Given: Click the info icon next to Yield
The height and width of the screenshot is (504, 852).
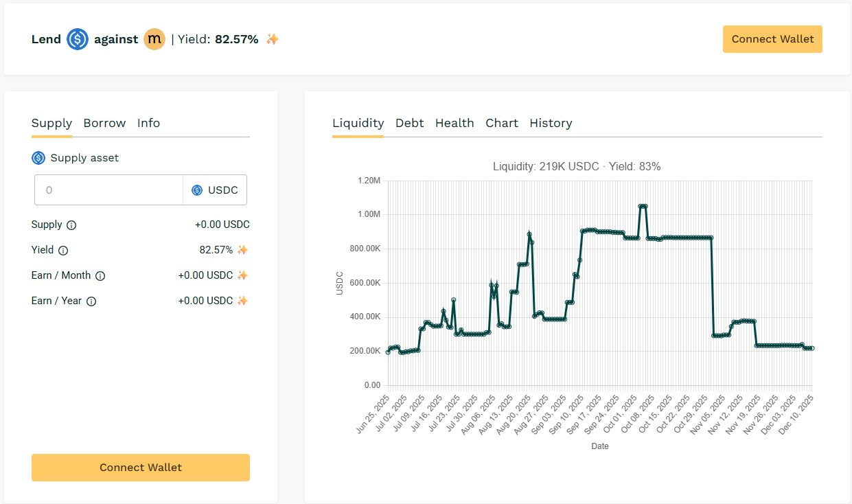Looking at the screenshot, I should 63,251.
